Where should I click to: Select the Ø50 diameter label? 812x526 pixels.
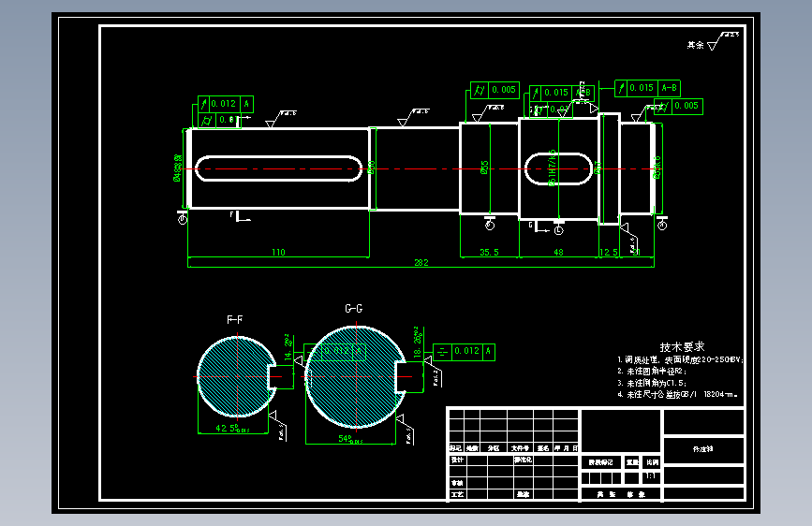pos(371,168)
